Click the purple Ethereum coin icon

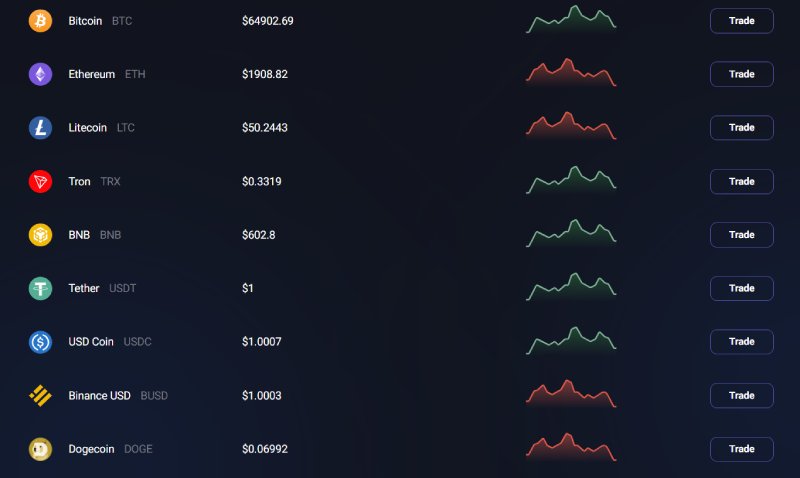[x=40, y=74]
